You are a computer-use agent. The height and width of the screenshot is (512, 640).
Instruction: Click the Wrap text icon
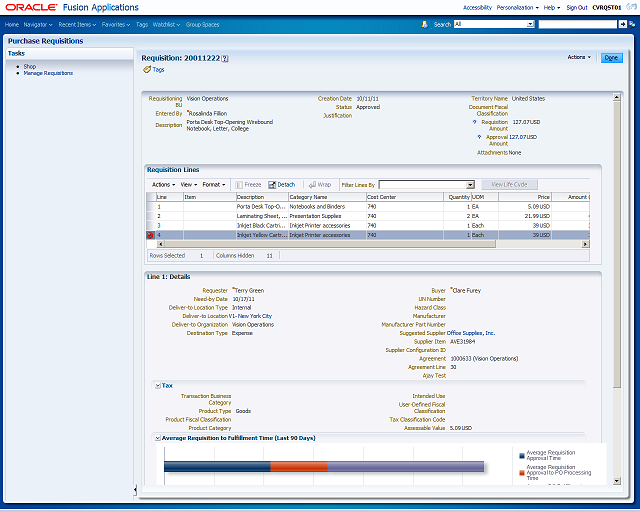[x=312, y=185]
